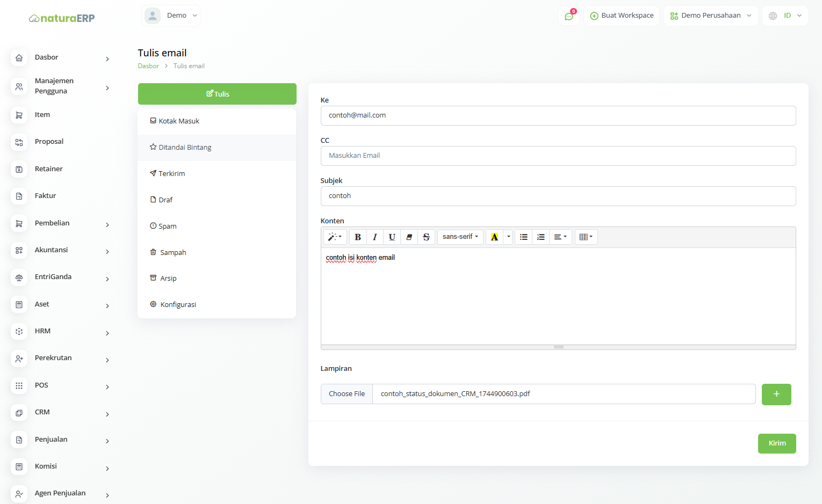Image resolution: width=822 pixels, height=504 pixels.
Task: Expand the Dasbor sidebar chevron
Action: click(107, 59)
